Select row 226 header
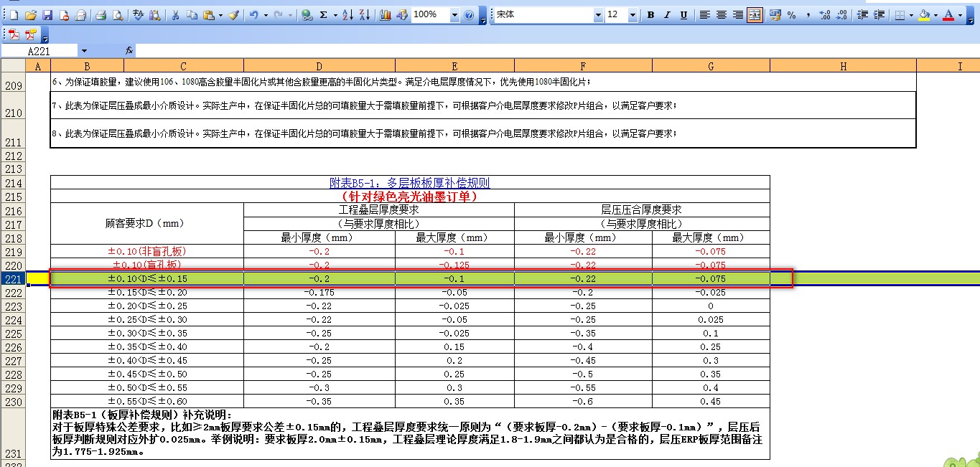The height and width of the screenshot is (467, 980). (13, 347)
